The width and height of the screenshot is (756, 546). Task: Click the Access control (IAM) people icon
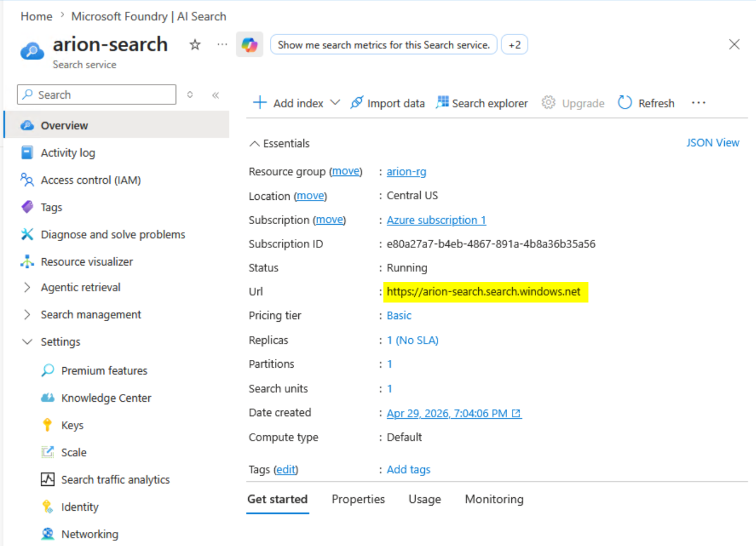click(x=27, y=180)
